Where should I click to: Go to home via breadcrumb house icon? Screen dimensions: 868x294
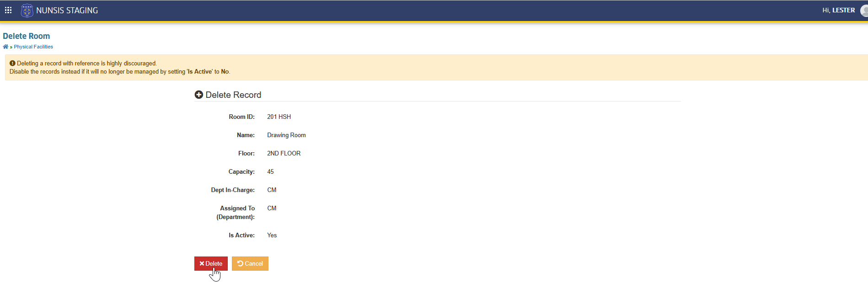tap(5, 47)
